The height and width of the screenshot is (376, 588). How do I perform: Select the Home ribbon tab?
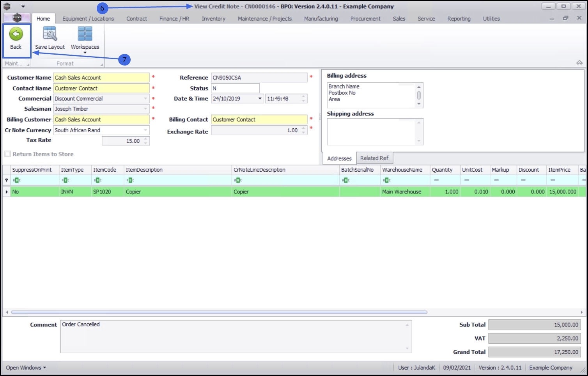click(43, 18)
